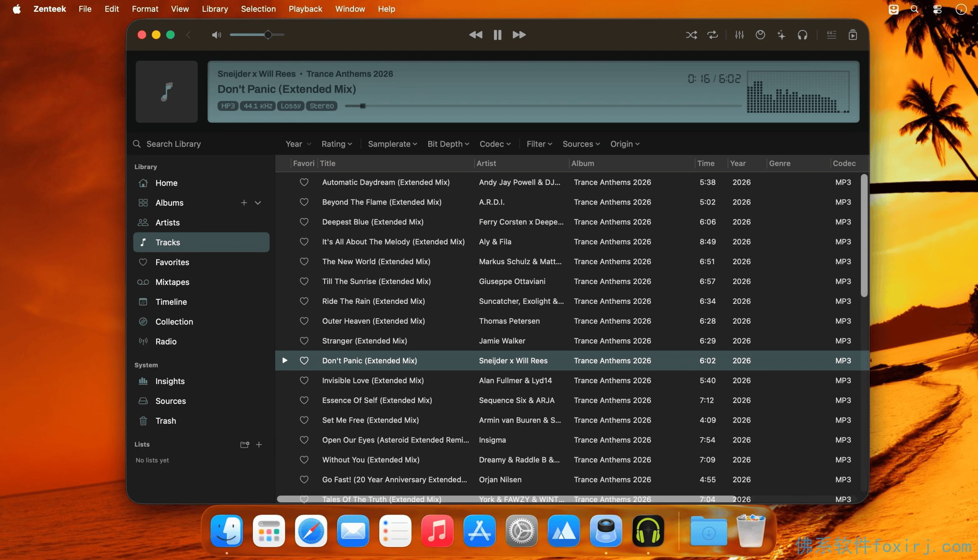This screenshot has height=560, width=978.
Task: Open the Filter dropdown
Action: pyautogui.click(x=539, y=144)
